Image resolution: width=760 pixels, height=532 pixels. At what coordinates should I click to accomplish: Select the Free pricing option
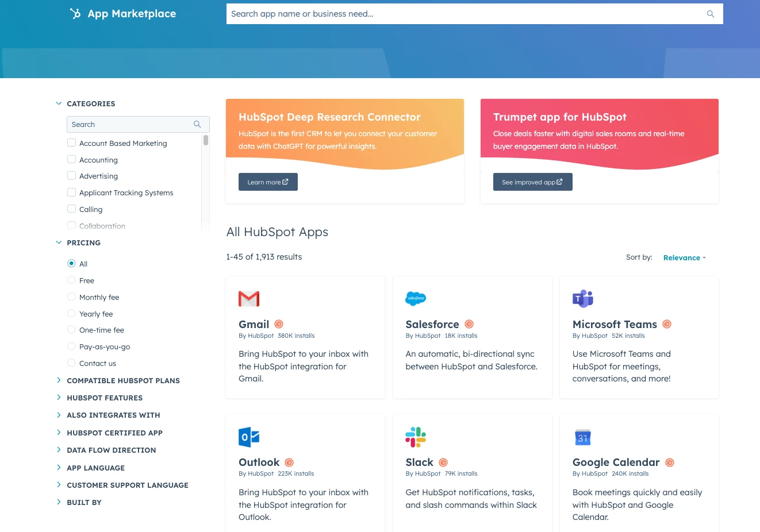71,280
